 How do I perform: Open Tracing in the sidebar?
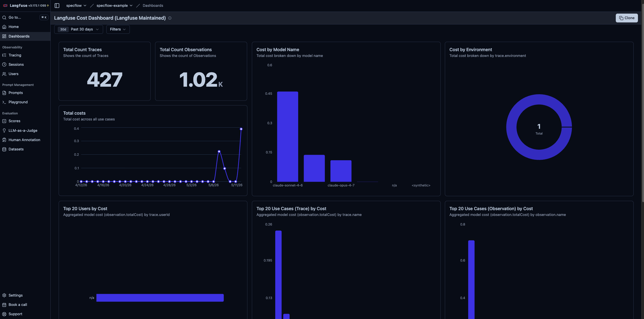[25, 55]
